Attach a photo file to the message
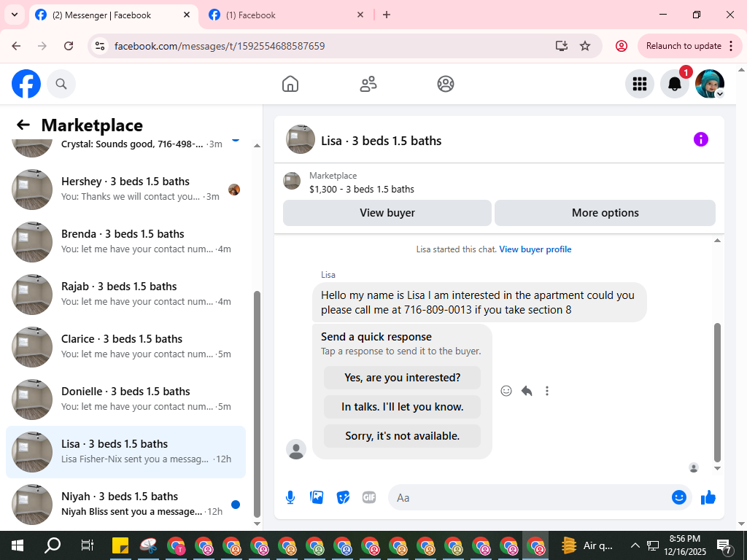 [x=317, y=497]
